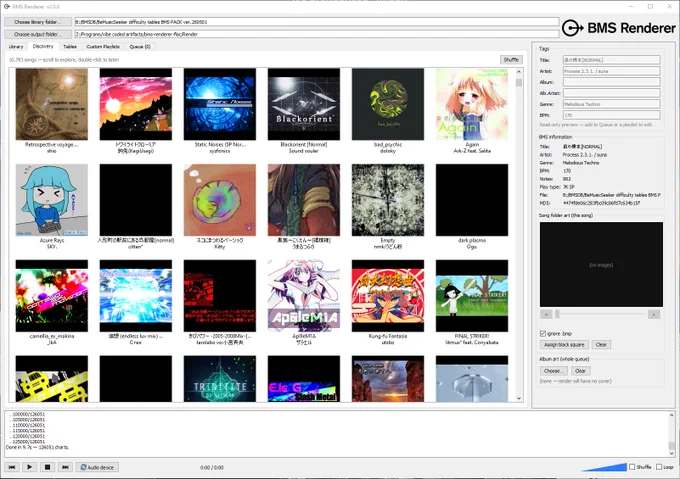Select the Ele G Slash Metal cover
Image resolution: width=680 pixels, height=479 pixels.
[304, 379]
